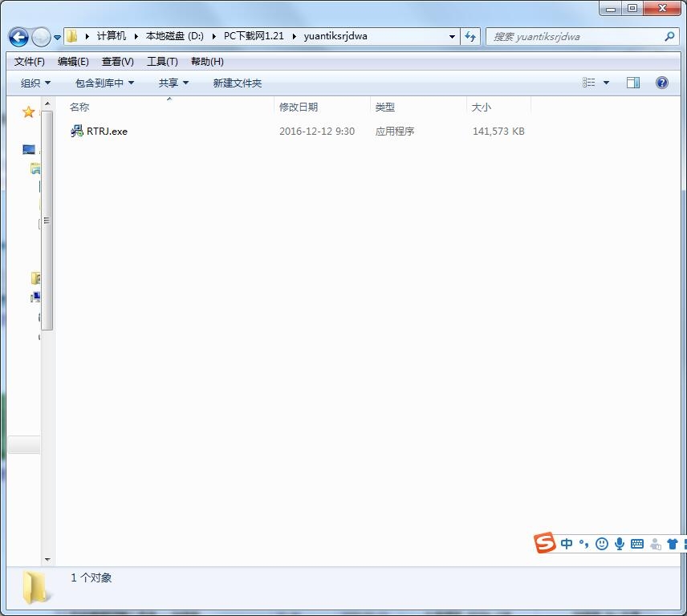Click the 新建文件夹 button

237,83
